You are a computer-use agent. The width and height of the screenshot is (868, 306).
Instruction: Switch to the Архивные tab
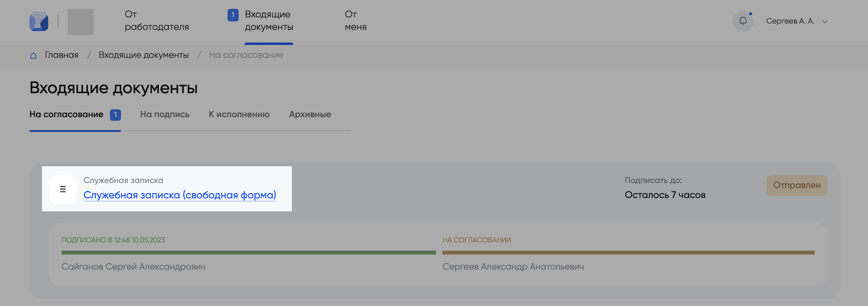coord(310,115)
